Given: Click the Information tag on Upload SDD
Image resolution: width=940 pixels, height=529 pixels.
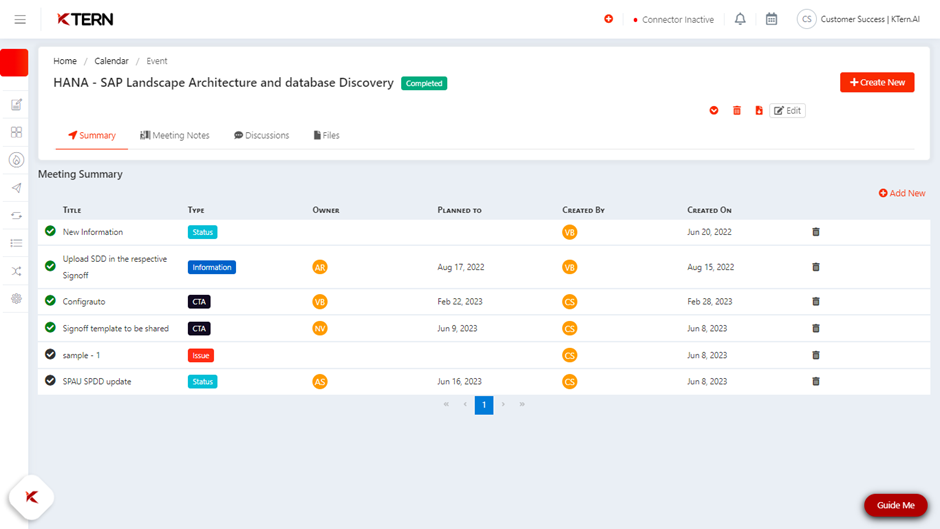Looking at the screenshot, I should (212, 267).
